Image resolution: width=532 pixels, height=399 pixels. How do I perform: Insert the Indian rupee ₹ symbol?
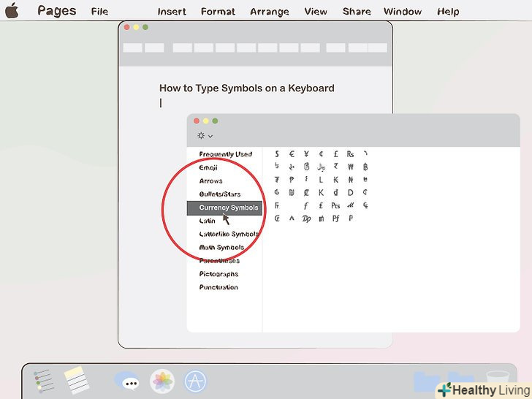(336, 167)
